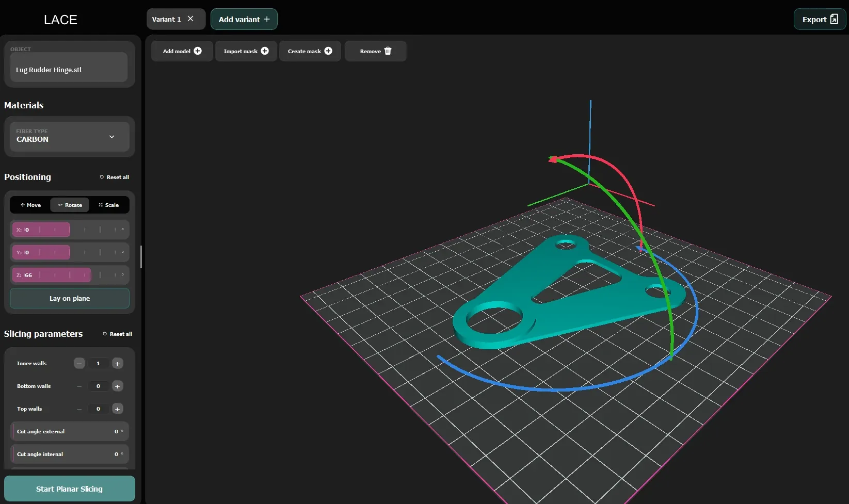Increase Bottom walls count

pyautogui.click(x=117, y=386)
